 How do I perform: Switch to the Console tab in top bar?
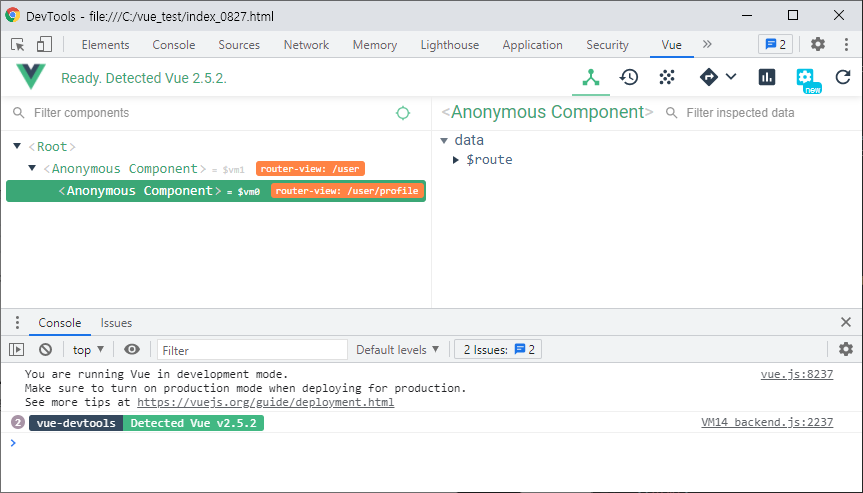[173, 45]
